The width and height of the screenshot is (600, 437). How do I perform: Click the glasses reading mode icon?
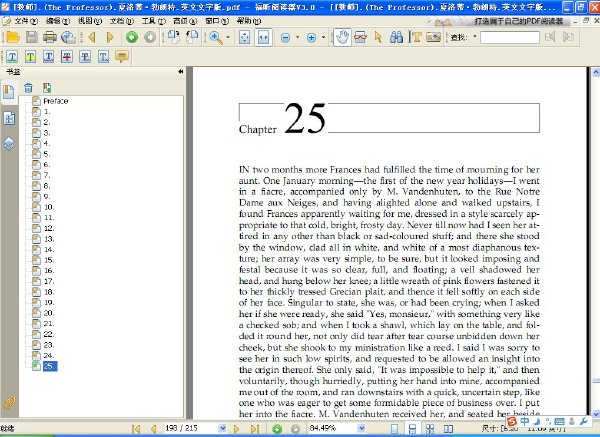(x=360, y=37)
